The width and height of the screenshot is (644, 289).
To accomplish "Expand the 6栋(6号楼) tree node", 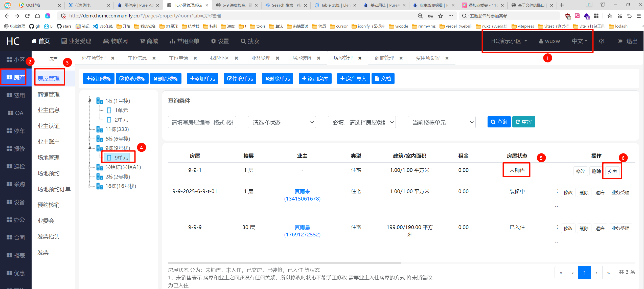I will pos(89,139).
